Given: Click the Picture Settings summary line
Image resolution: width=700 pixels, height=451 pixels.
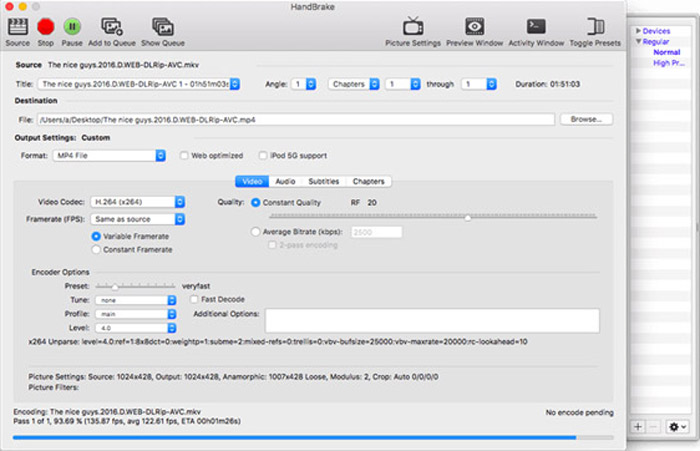Looking at the screenshot, I should tap(233, 377).
